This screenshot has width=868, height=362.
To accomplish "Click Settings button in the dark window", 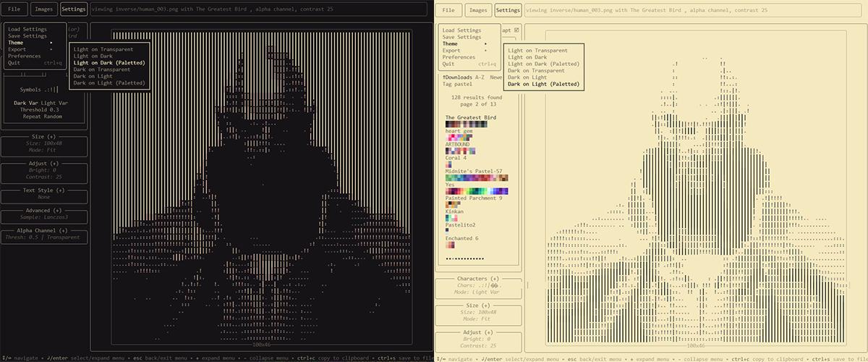I will (x=73, y=10).
